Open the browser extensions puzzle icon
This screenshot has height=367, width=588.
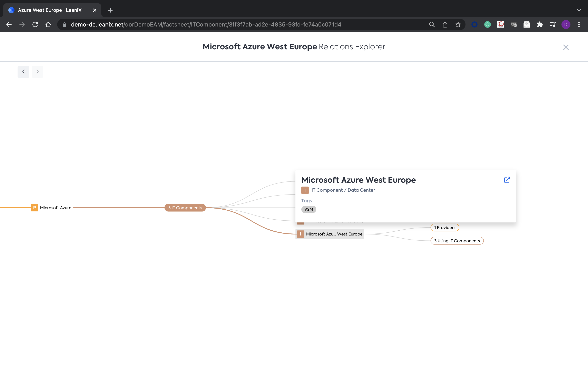pos(540,24)
